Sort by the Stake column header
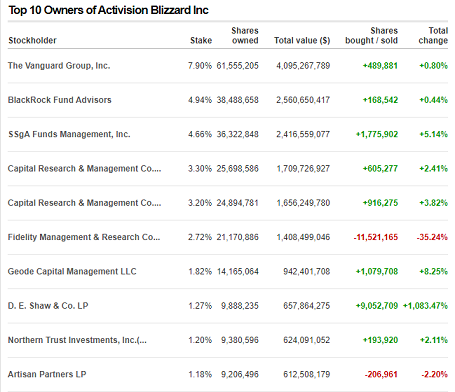The height and width of the screenshot is (392, 455). tap(201, 40)
